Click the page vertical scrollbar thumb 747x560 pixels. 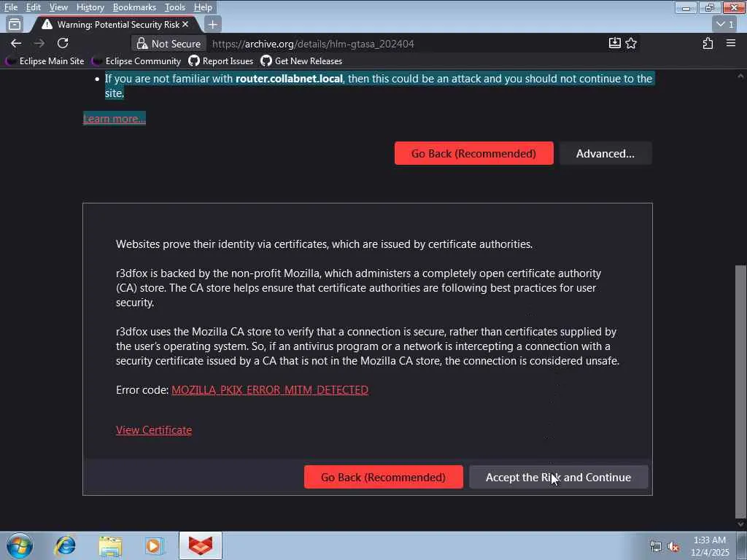(x=740, y=391)
